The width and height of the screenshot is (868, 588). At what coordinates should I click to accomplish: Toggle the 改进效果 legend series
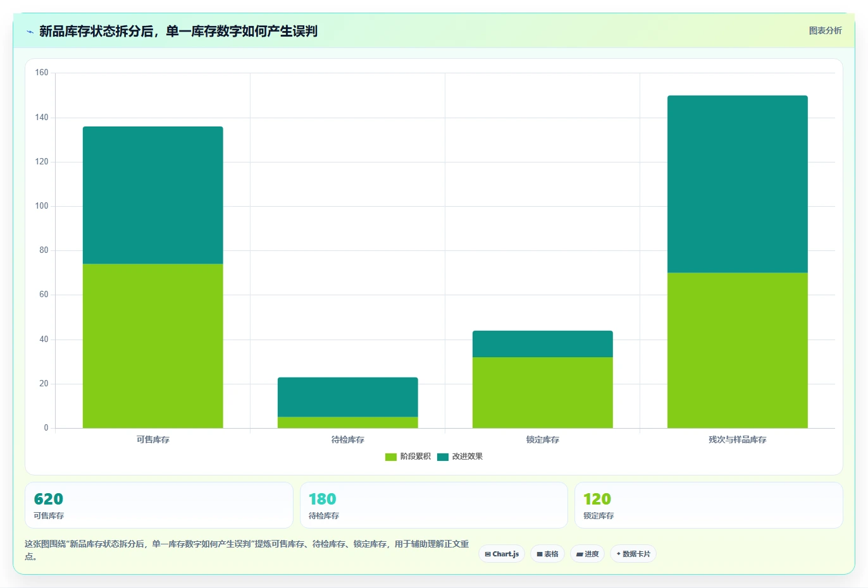460,456
